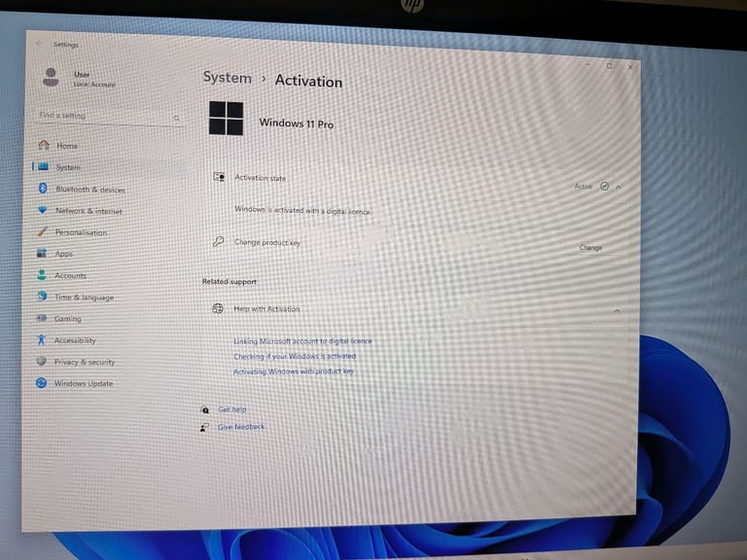The width and height of the screenshot is (747, 560).
Task: Open Accessibility settings
Action: pyautogui.click(x=75, y=340)
